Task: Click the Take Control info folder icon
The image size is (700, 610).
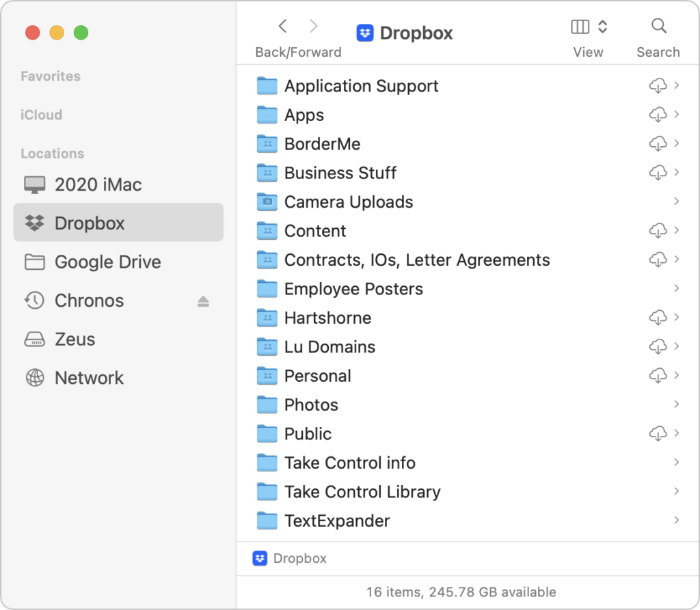Action: point(267,462)
